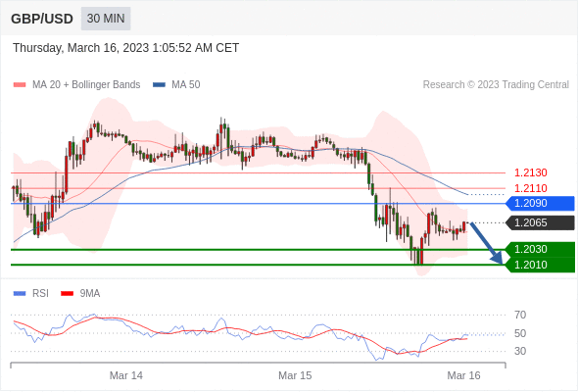Screen dimensions: 578x392
Task: Click the GBP/USD pair title
Action: pos(42,19)
